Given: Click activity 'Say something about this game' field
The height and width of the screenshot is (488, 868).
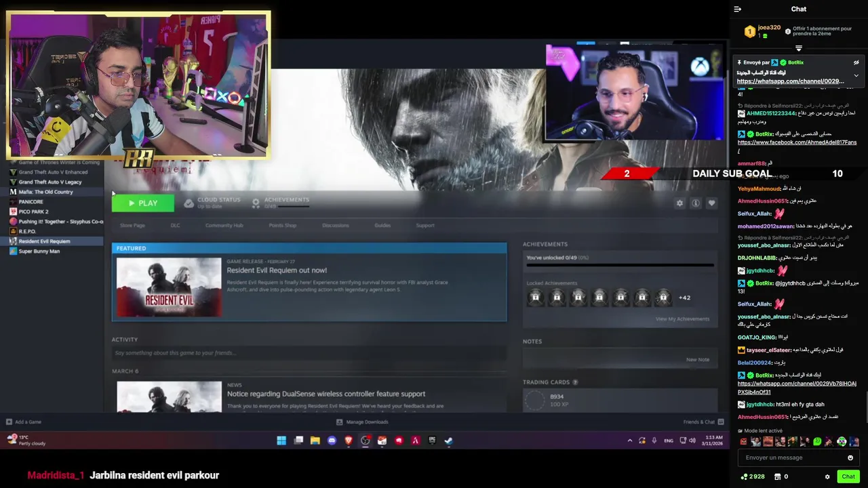Looking at the screenshot, I should click(309, 352).
